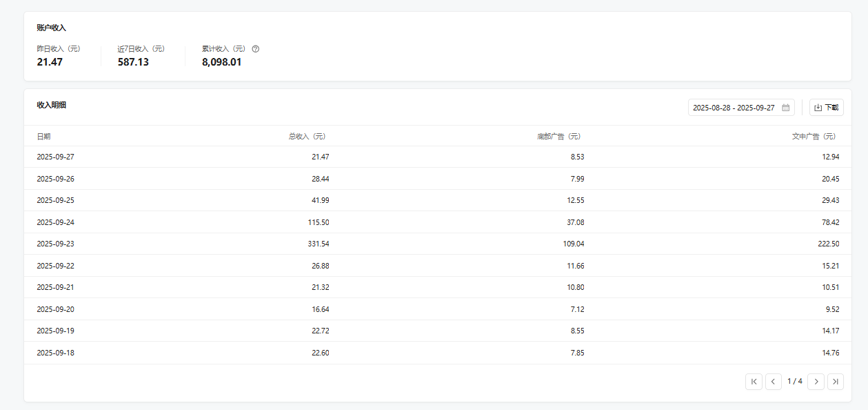Go to the previous page arrow
Screen dimensions: 868x410
point(774,382)
